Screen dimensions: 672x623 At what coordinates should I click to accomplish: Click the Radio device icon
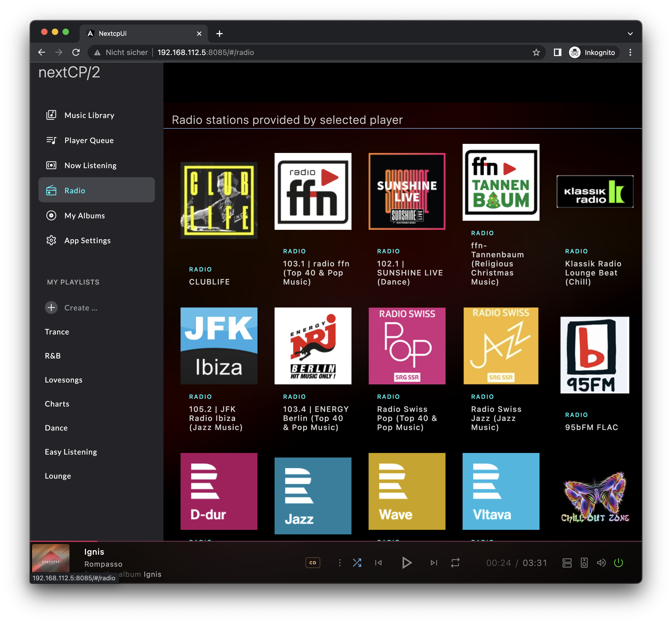tap(51, 190)
